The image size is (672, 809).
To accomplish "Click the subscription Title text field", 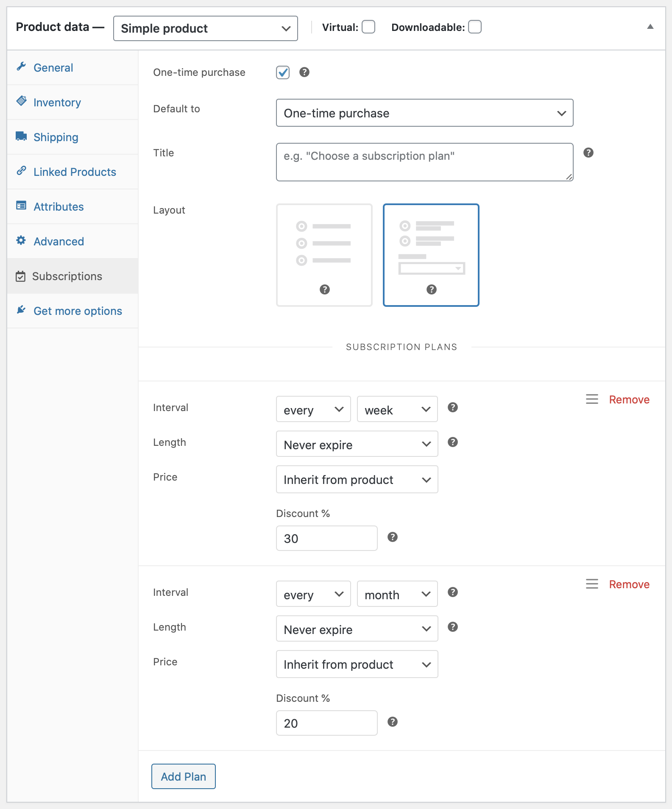I will click(x=424, y=162).
